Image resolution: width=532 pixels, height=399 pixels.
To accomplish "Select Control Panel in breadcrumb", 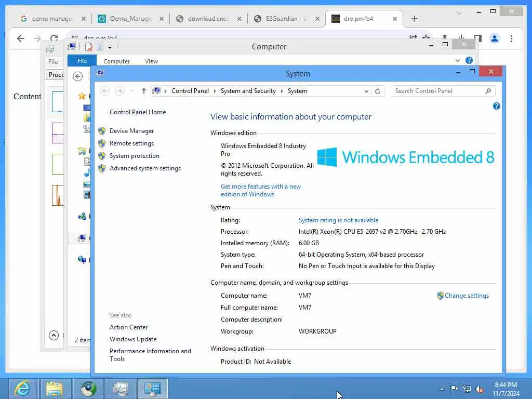I will (x=190, y=91).
